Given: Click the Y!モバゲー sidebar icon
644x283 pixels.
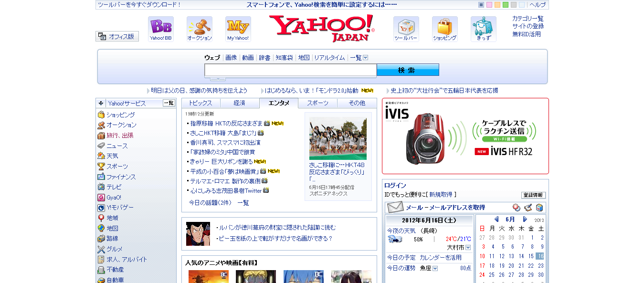Looking at the screenshot, I should (101, 208).
